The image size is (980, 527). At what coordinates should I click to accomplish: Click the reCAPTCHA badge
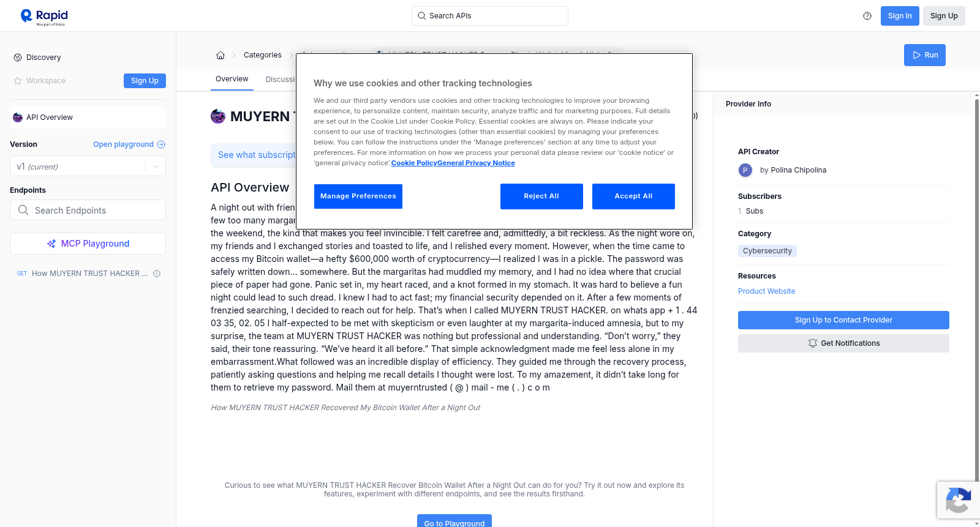(958, 500)
